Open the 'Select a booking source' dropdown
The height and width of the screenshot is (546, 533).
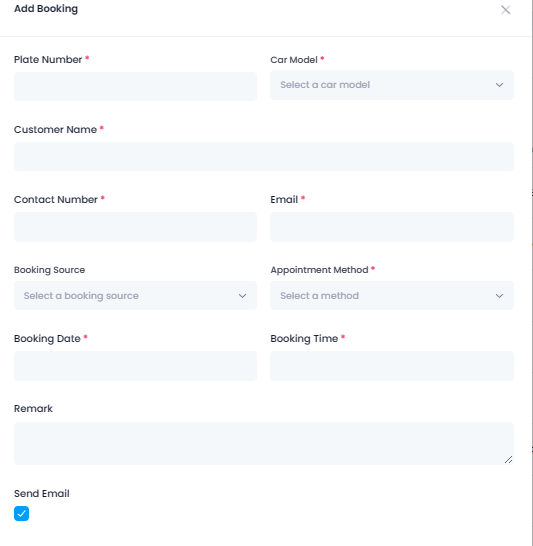pos(135,296)
